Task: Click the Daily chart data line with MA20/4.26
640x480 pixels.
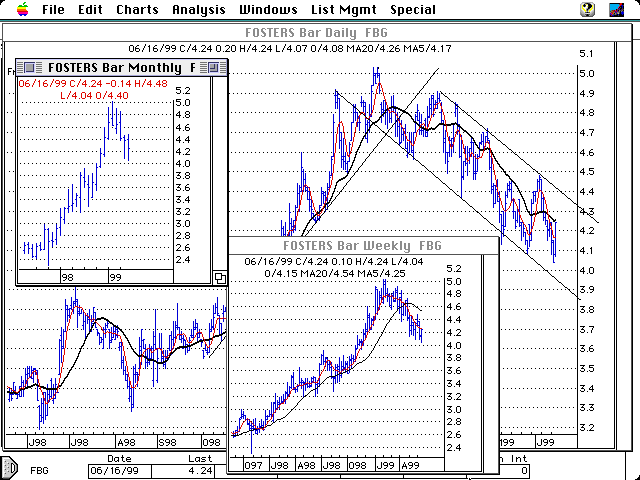Action: 290,49
